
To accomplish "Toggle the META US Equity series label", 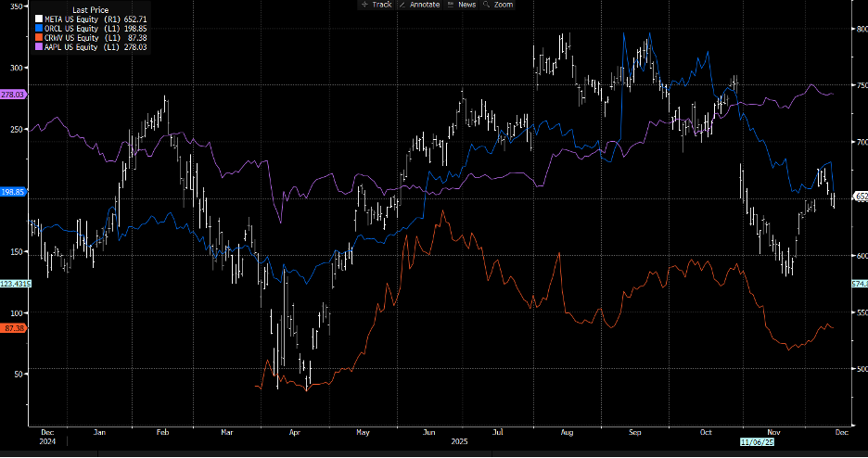I will [x=70, y=19].
